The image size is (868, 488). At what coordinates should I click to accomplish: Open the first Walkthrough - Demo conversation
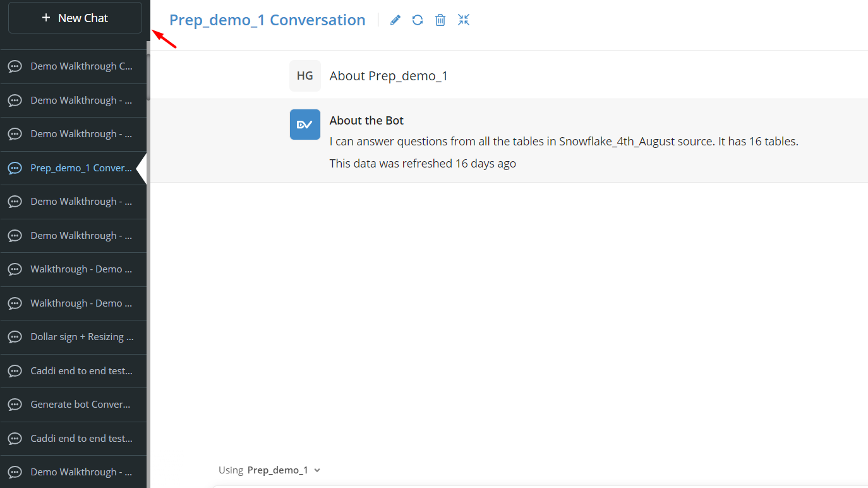tap(73, 269)
